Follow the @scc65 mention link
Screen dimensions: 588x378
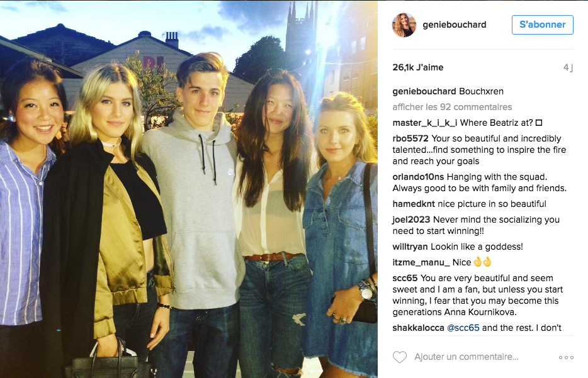[x=463, y=328]
